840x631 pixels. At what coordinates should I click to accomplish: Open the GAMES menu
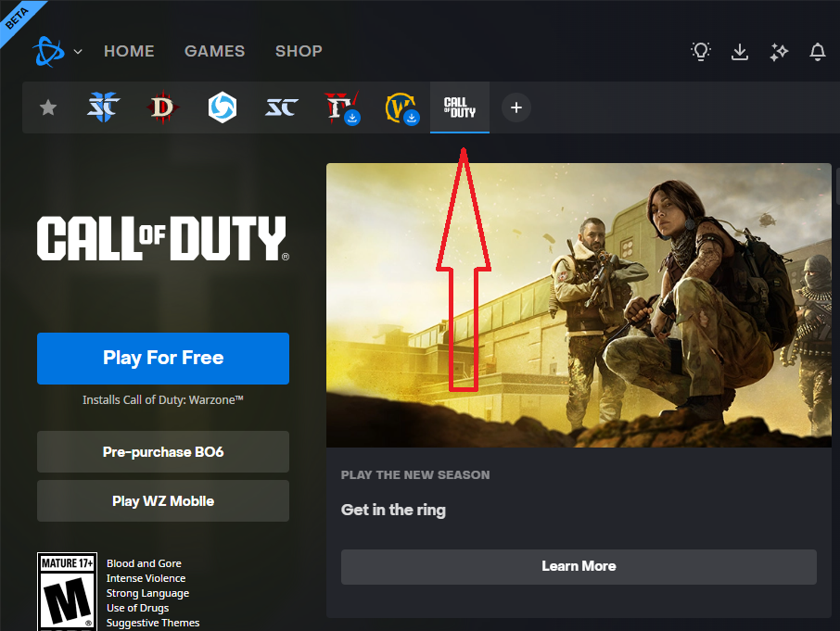click(214, 51)
